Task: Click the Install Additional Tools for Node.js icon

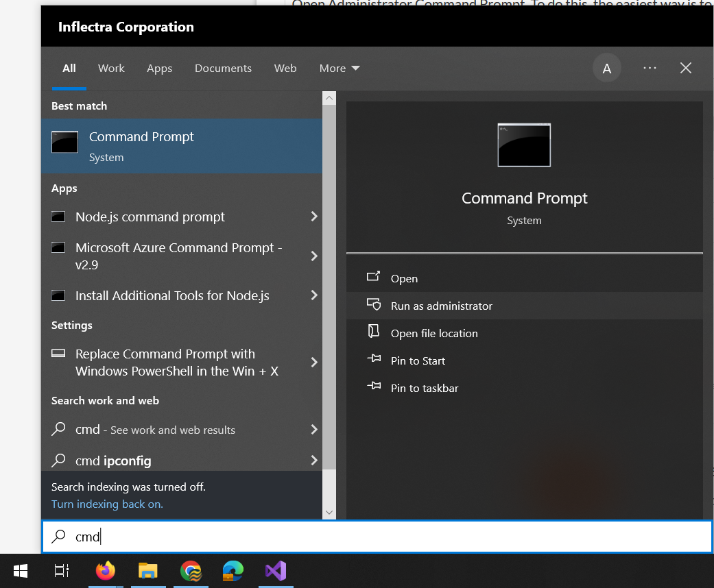Action: coord(58,295)
